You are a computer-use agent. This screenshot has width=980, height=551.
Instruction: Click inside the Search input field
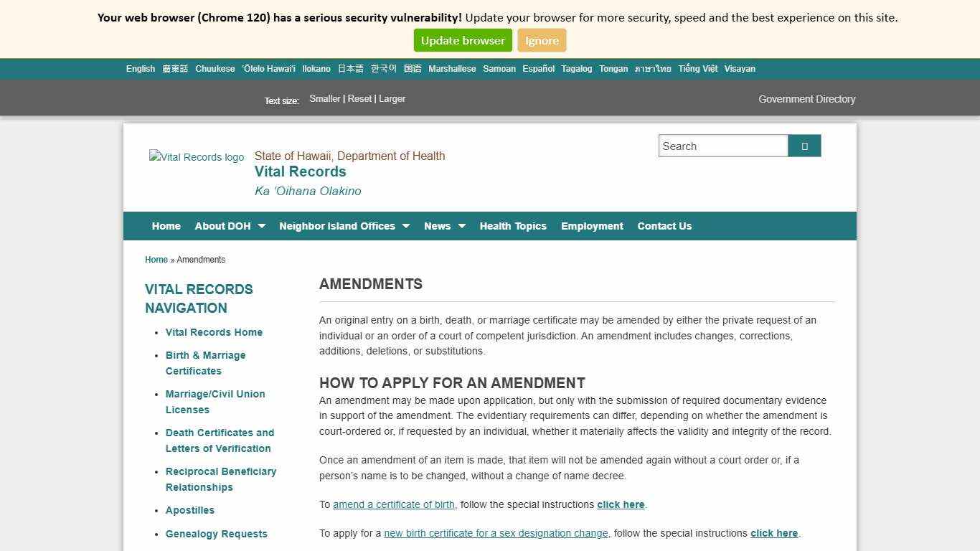[722, 145]
